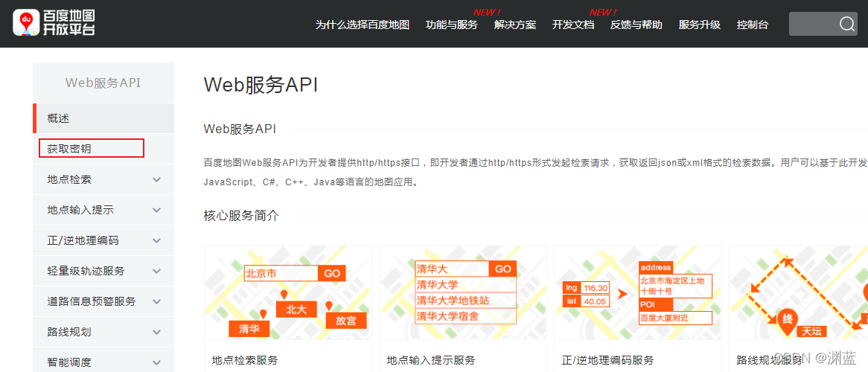Screen dimensions: 868x372
Task: Open 为什么选择百度地图 menu
Action: 363,25
